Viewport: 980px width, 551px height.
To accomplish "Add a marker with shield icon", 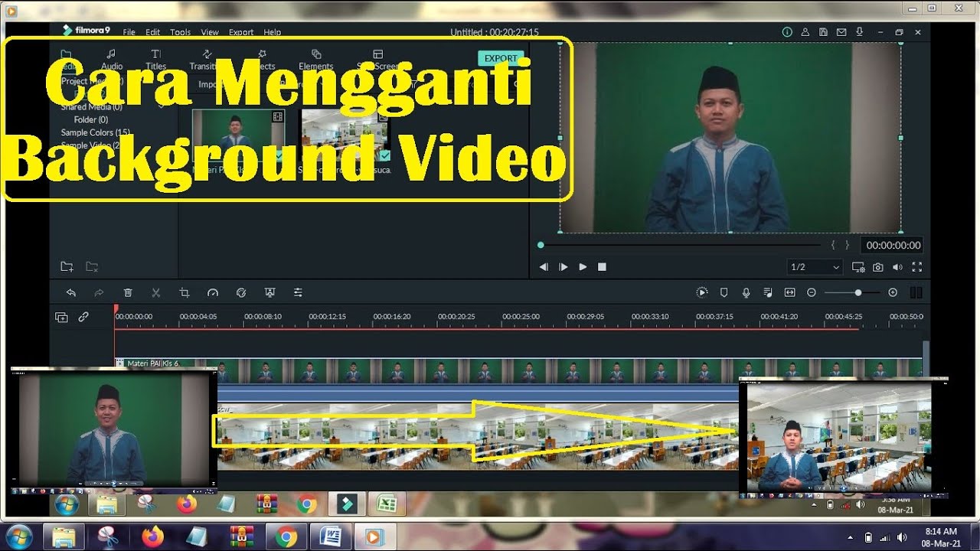I will tap(724, 292).
